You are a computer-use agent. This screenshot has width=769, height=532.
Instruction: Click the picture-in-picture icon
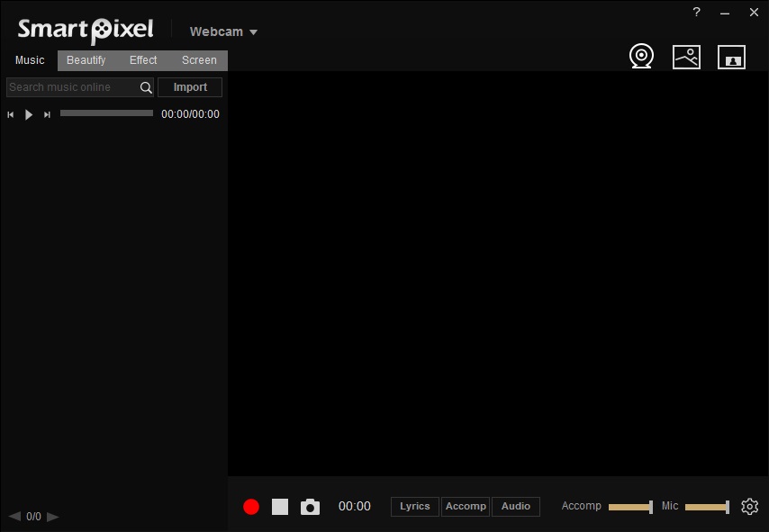tap(731, 58)
